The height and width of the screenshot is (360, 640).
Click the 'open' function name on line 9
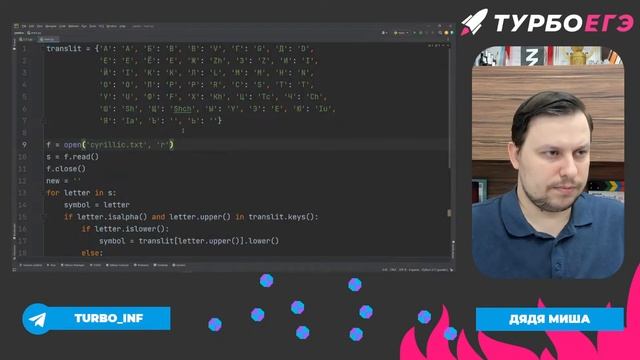73,145
